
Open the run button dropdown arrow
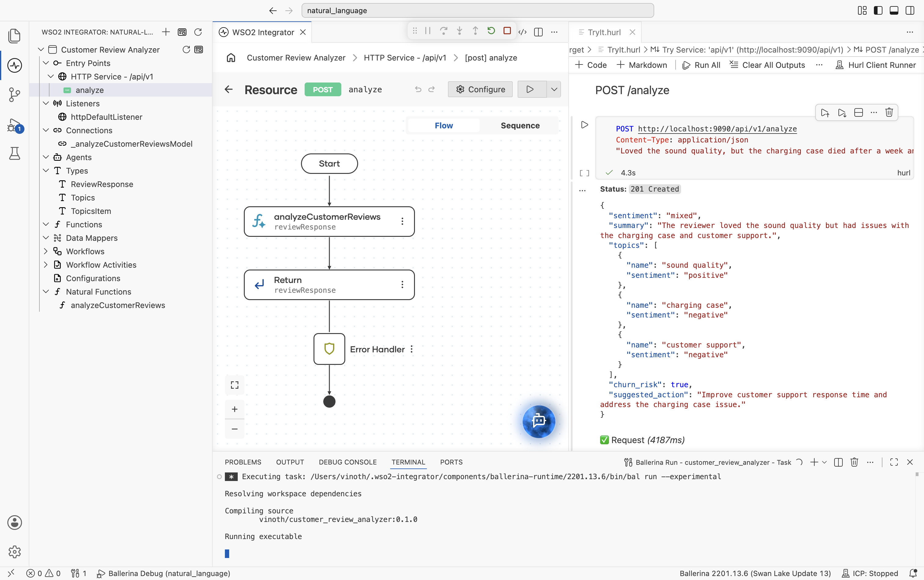click(x=554, y=89)
